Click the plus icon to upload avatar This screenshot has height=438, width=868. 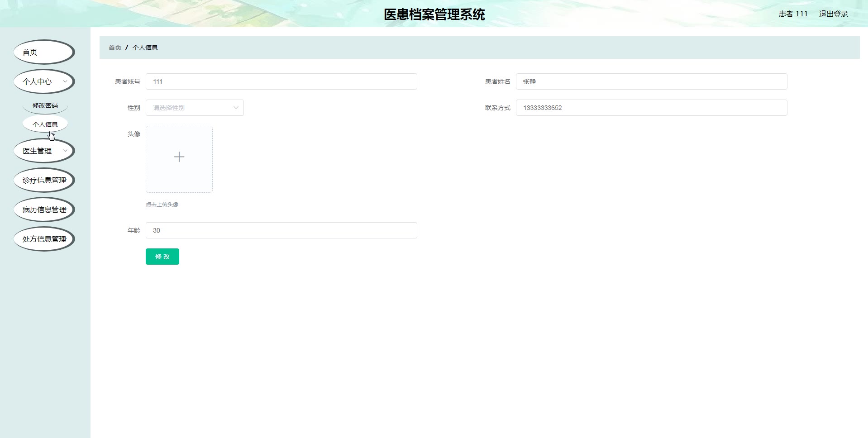pos(179,157)
